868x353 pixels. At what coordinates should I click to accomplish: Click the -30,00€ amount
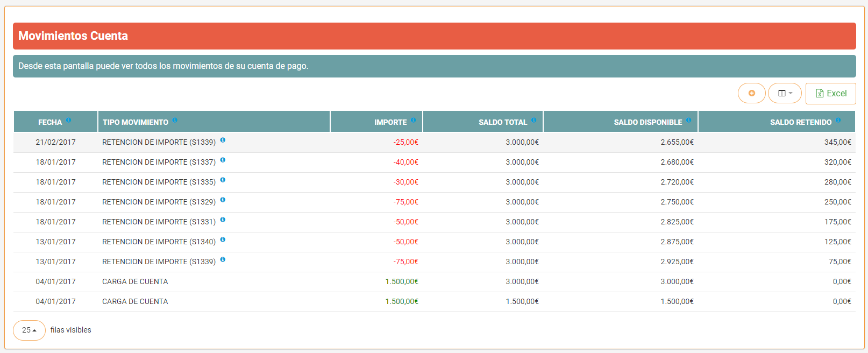405,182
